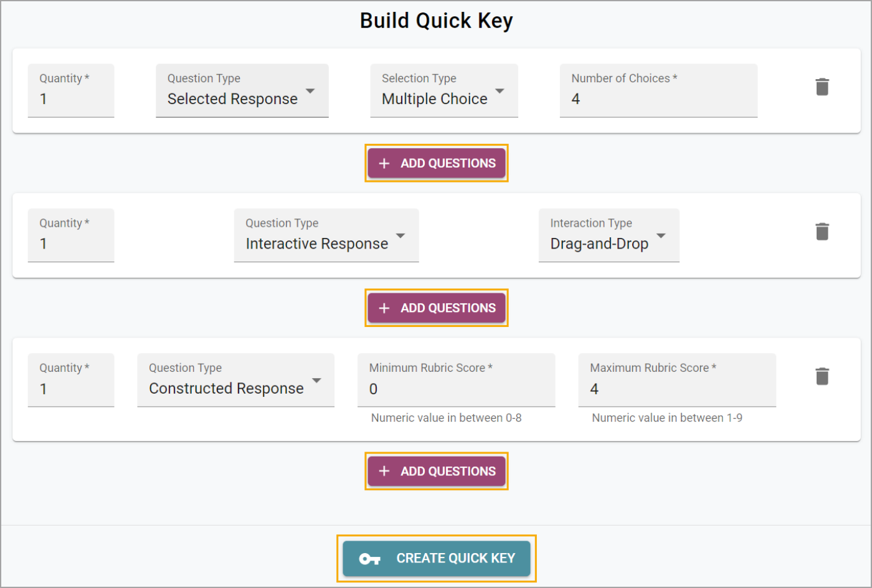
Task: Click the plus icon on third Add Questions
Action: [384, 472]
